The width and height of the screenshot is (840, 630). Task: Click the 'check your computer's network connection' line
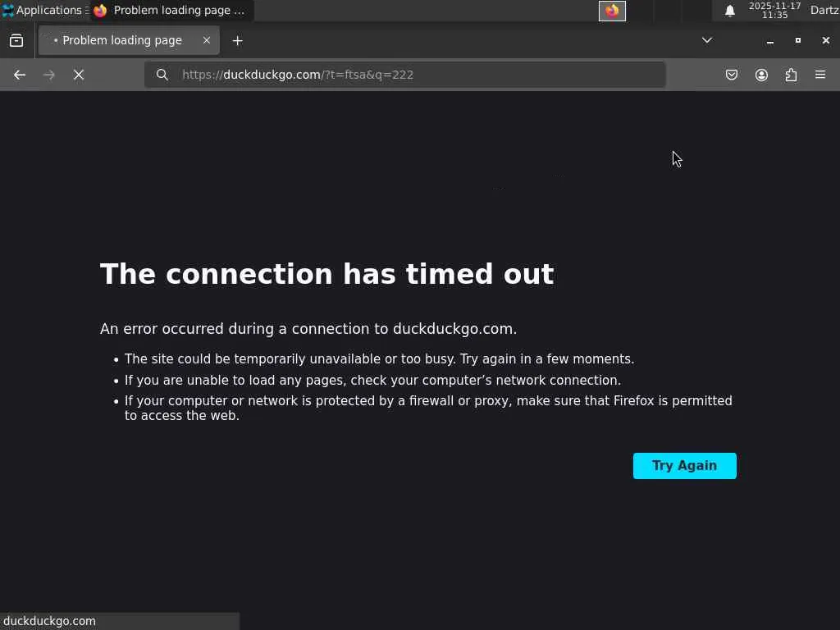tap(372, 381)
